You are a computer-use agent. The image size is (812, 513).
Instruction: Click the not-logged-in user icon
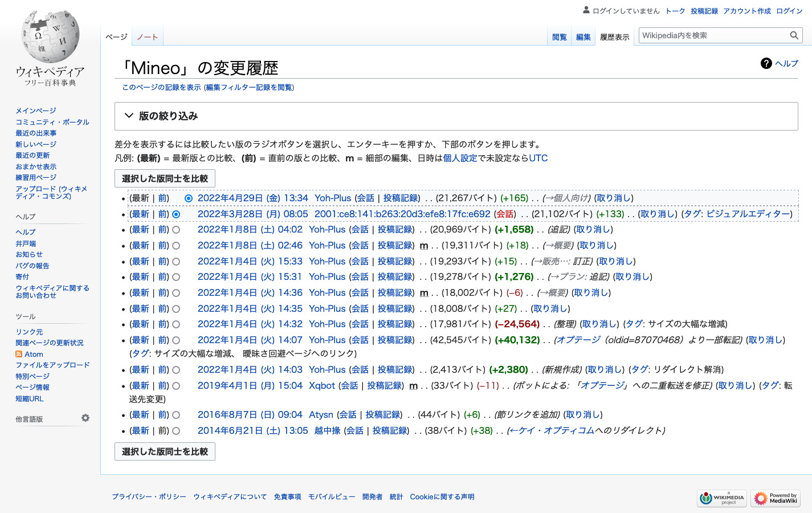coord(586,10)
